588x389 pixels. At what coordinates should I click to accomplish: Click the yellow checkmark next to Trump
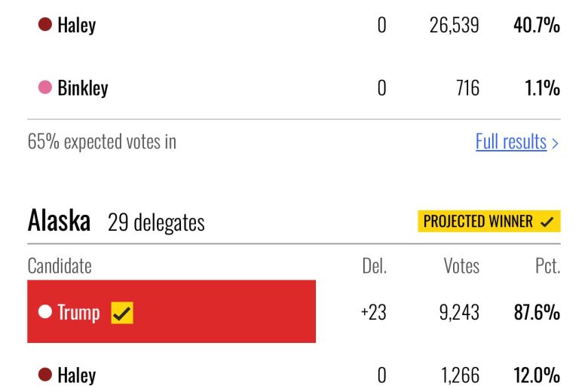click(x=122, y=312)
